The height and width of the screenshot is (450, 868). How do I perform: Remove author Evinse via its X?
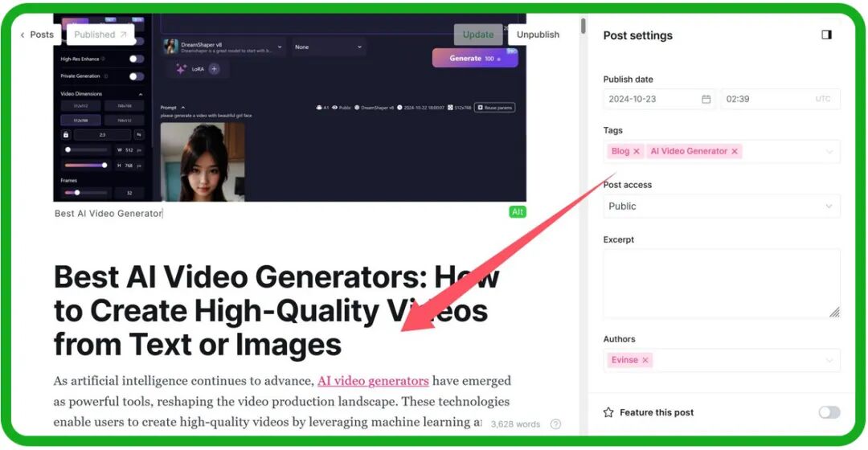tap(645, 360)
